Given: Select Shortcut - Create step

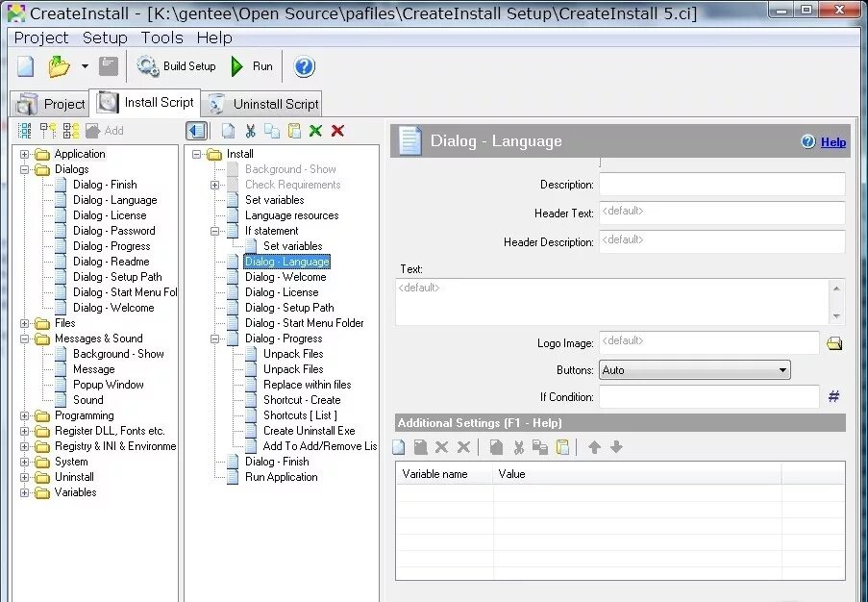Looking at the screenshot, I should point(302,400).
